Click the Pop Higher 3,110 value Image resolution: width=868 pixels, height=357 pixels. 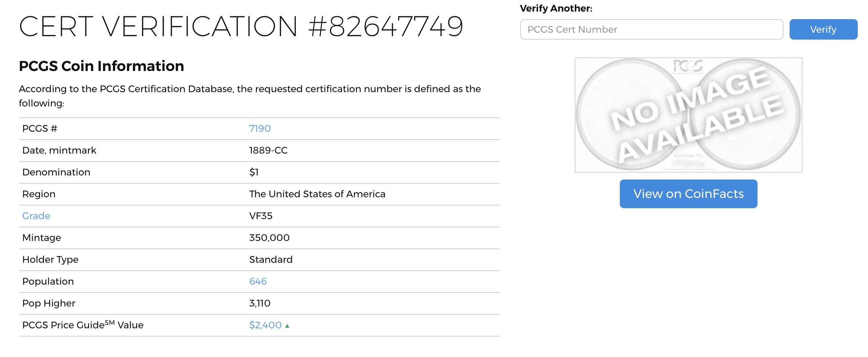260,303
